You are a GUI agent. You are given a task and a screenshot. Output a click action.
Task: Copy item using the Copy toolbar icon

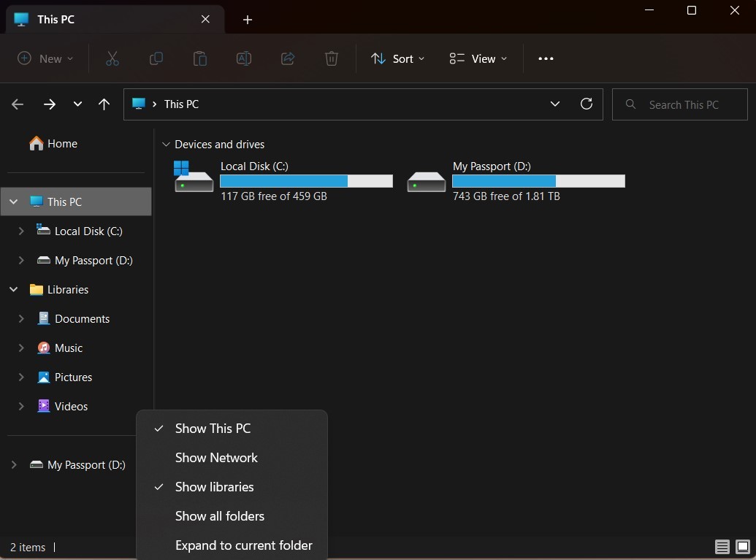156,58
